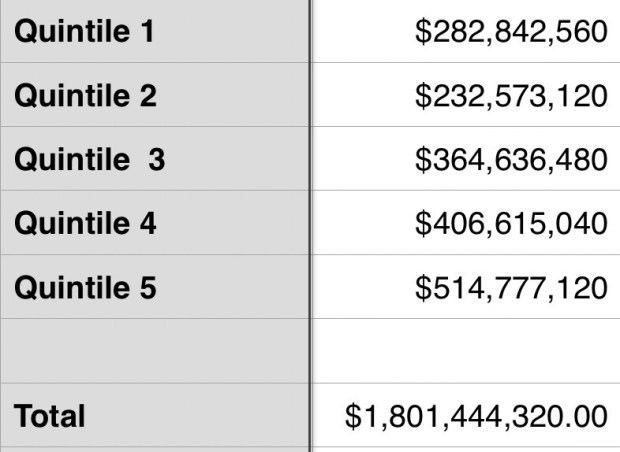Click the $406,615,040 value cell
The image size is (620, 452).
point(465,223)
